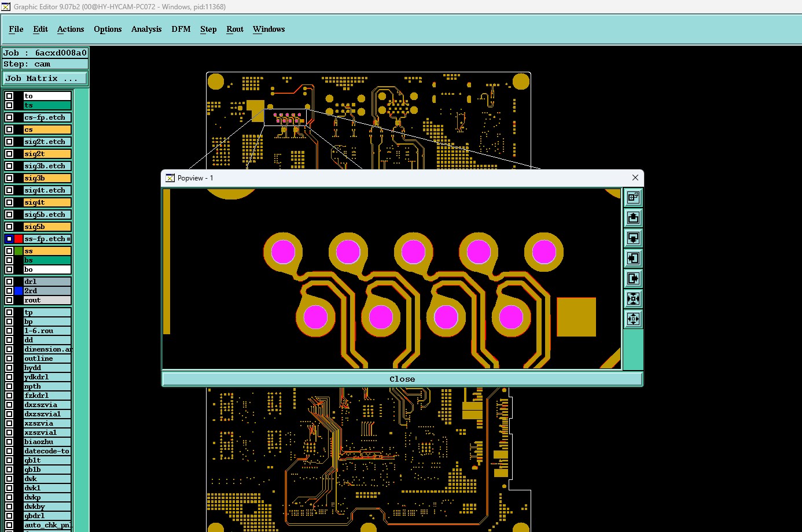
Task: Select the sig3b layer name
Action: click(x=47, y=178)
